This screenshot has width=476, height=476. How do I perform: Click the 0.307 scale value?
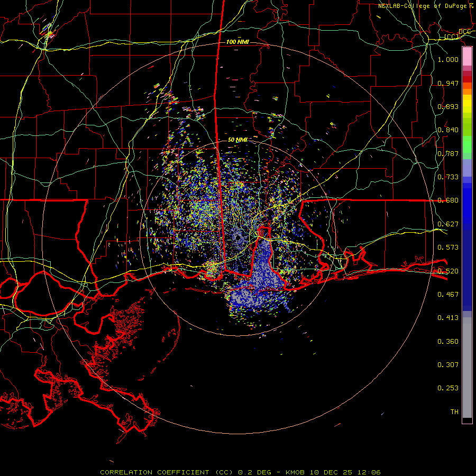(x=448, y=364)
